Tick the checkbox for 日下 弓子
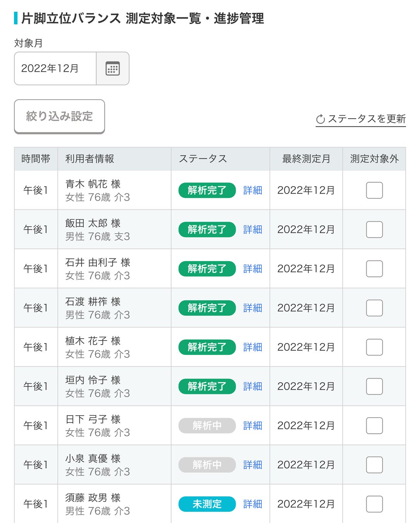420x523 pixels. pyautogui.click(x=374, y=425)
